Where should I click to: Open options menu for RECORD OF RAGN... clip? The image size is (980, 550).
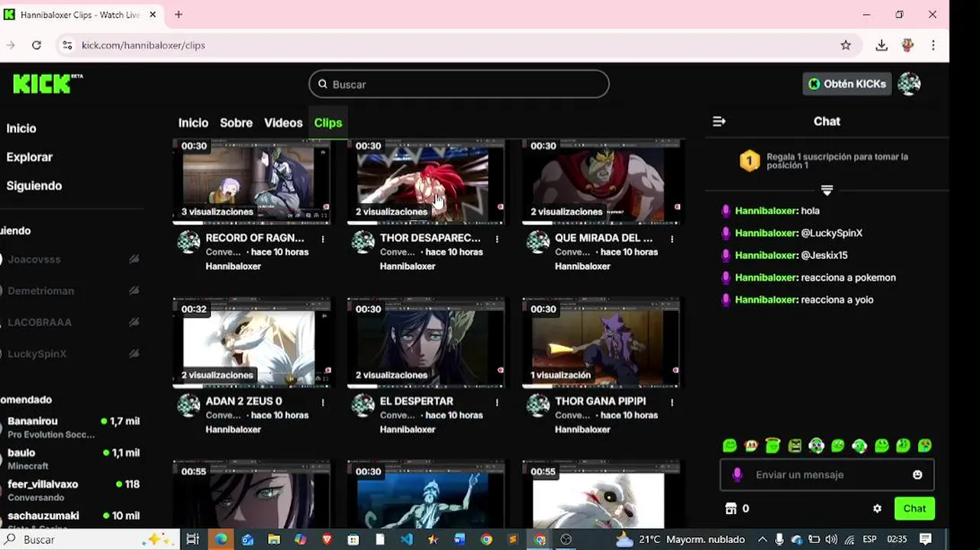click(x=323, y=239)
